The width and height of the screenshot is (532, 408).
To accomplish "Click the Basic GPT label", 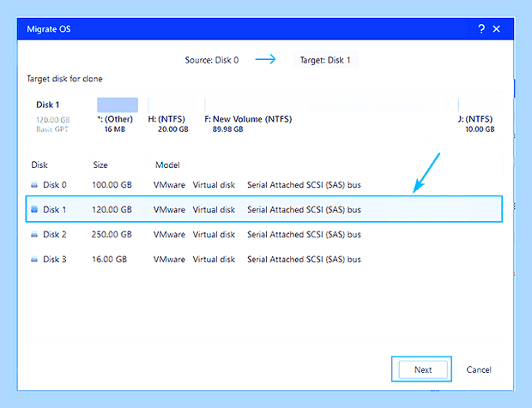I will tap(52, 129).
